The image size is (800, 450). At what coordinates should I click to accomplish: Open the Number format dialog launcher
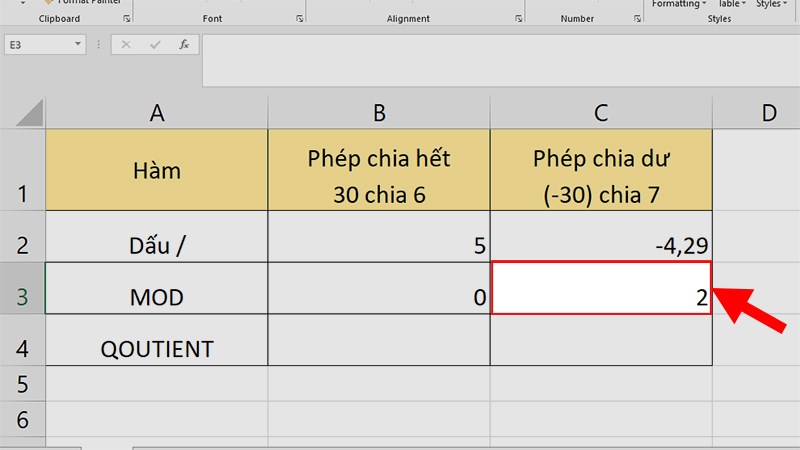[637, 19]
